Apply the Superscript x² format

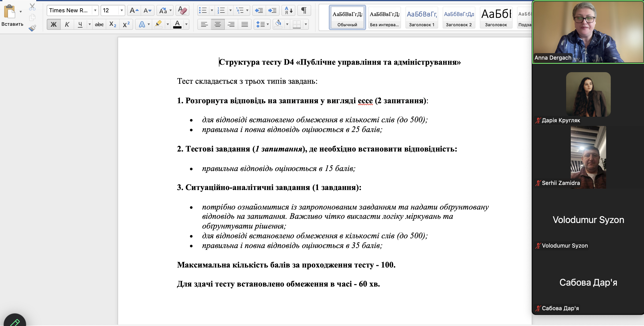point(126,24)
